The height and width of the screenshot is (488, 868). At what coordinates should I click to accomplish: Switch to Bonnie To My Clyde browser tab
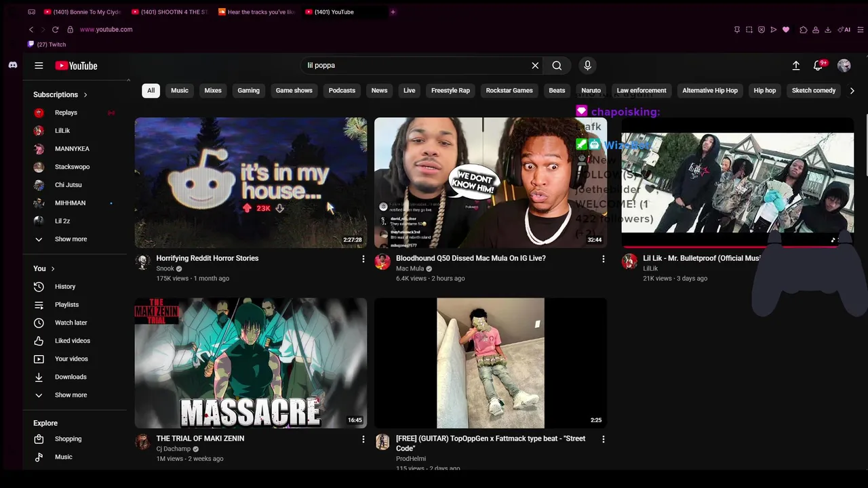pyautogui.click(x=82, y=12)
